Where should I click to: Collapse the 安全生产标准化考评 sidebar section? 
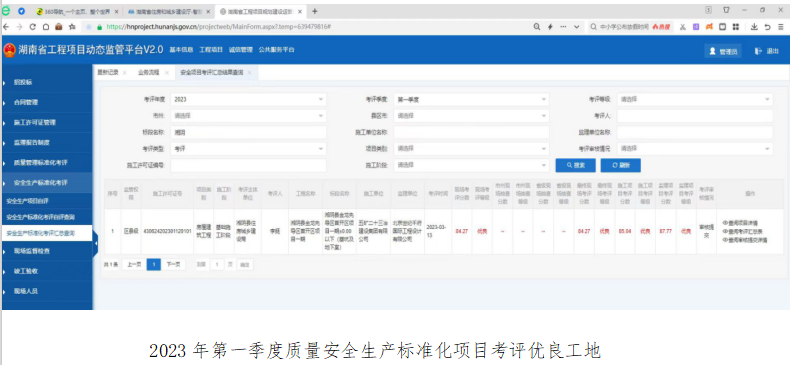pyautogui.click(x=47, y=182)
